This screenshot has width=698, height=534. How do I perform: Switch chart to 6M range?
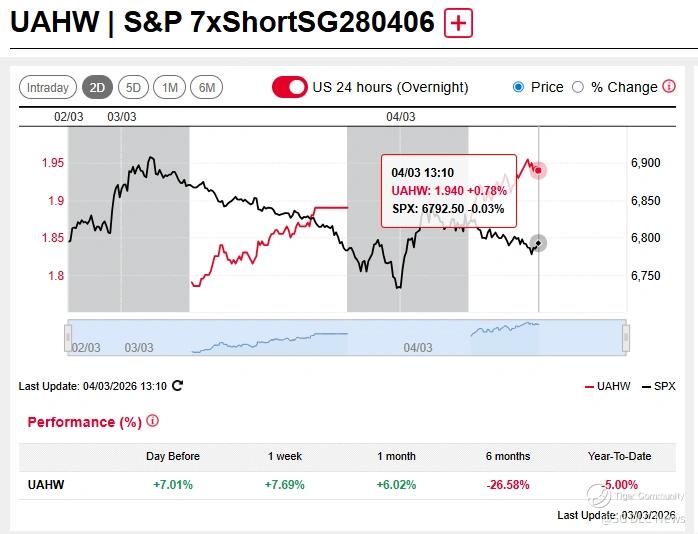206,87
